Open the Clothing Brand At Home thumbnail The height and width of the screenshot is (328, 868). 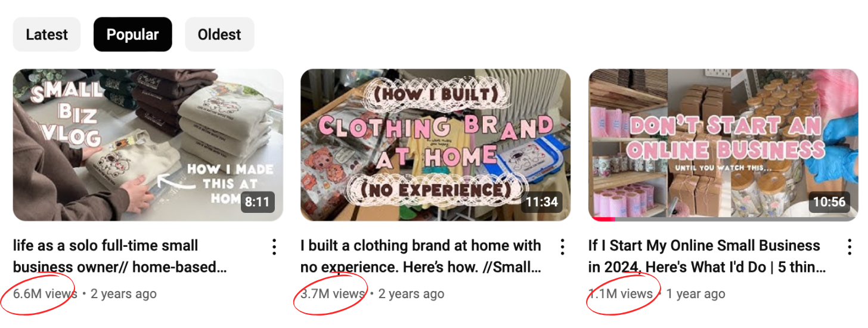436,145
